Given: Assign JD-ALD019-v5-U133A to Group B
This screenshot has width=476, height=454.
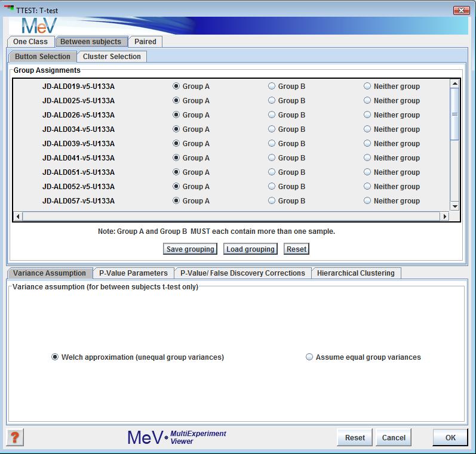Looking at the screenshot, I should point(272,87).
